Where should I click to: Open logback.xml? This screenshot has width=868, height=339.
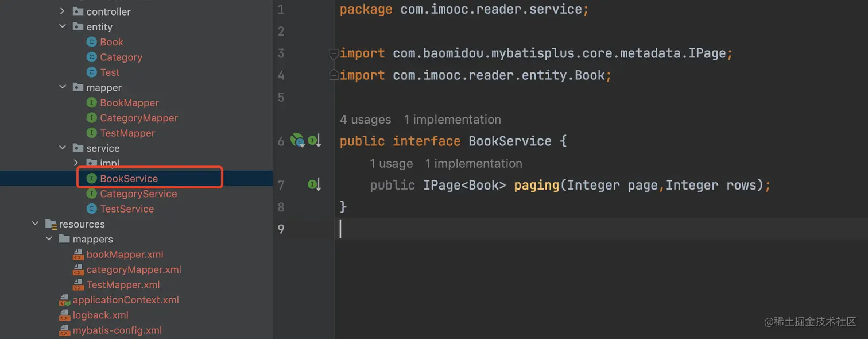click(100, 315)
